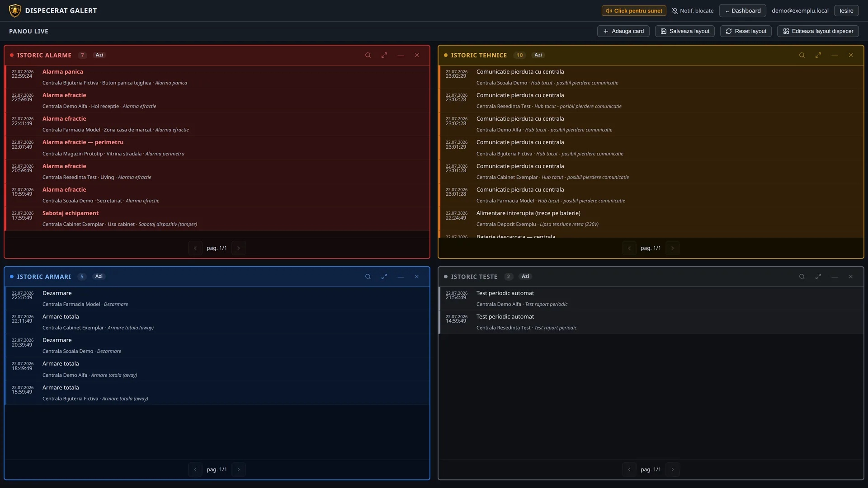Viewport: 868px width, 488px height.
Task: Open search in Istoric Armari panel
Action: (x=368, y=277)
